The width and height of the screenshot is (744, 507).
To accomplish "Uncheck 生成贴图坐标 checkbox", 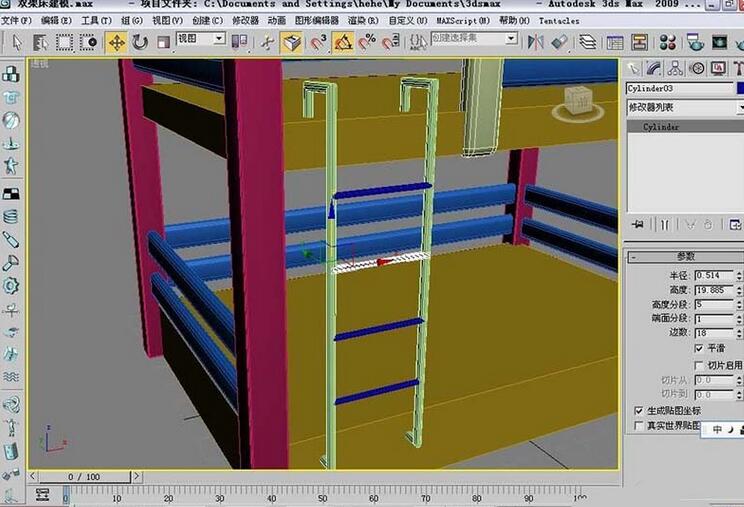I will click(x=639, y=410).
